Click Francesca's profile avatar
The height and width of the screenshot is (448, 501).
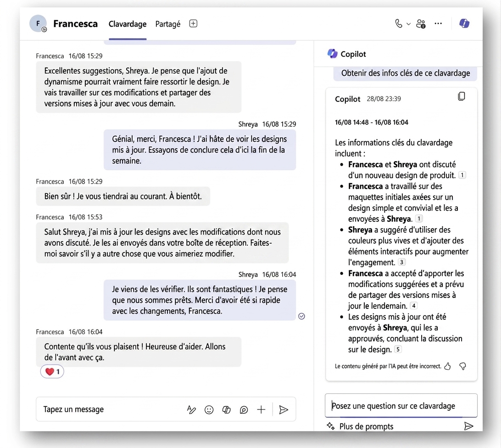pos(38,23)
